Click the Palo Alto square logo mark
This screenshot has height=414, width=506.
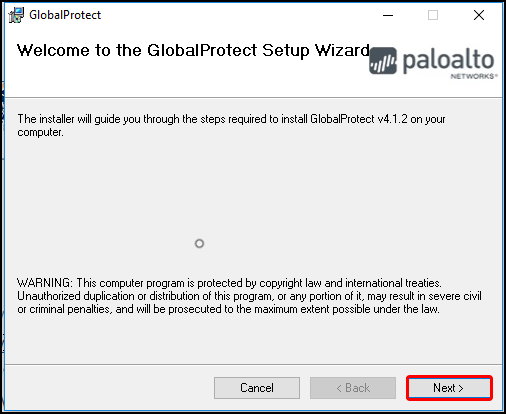(x=383, y=61)
